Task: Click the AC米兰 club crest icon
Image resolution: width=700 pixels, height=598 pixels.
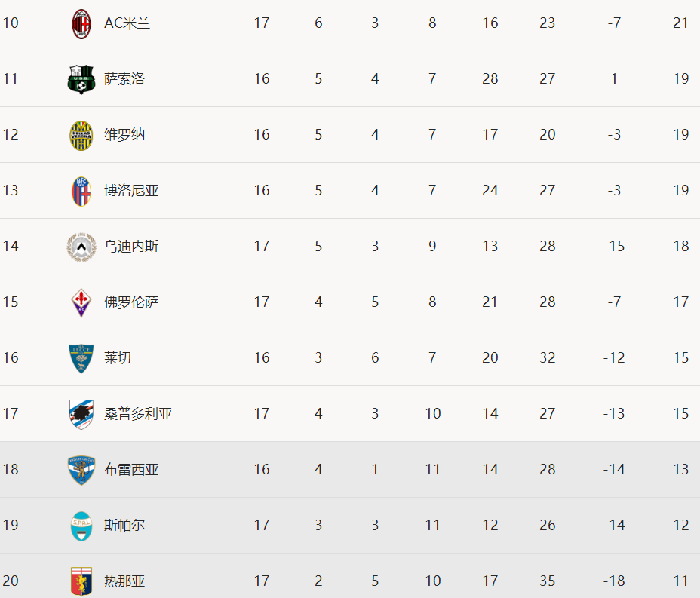Action: pos(81,23)
